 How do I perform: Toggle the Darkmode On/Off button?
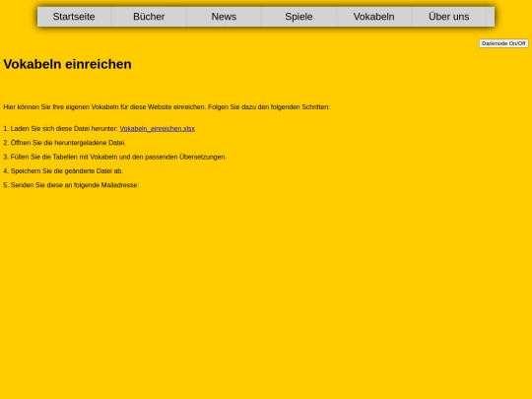tap(503, 43)
